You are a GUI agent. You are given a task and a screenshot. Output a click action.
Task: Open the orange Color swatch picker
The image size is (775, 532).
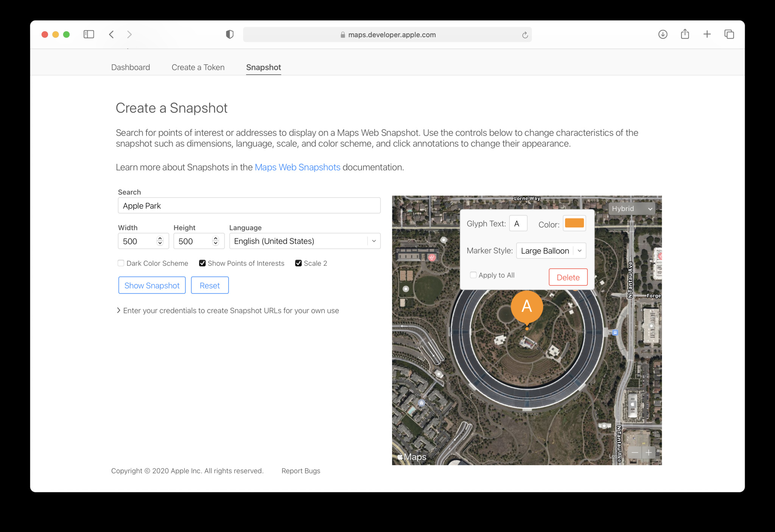(574, 223)
